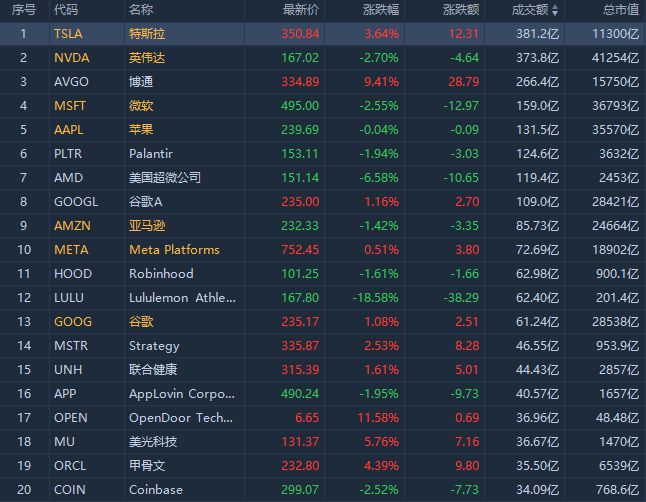646x502 pixels.
Task: Select the OPEN ticker code
Action: click(x=70, y=418)
